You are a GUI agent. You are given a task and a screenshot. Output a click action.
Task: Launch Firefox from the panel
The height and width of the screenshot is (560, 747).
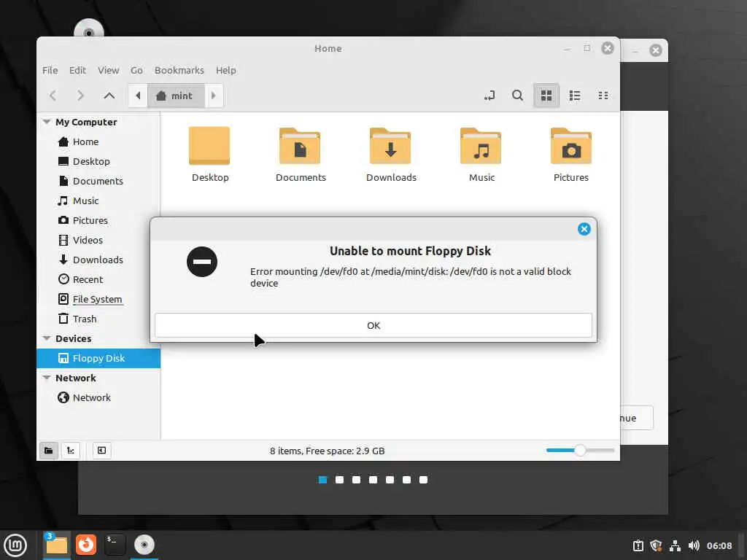[x=86, y=545]
